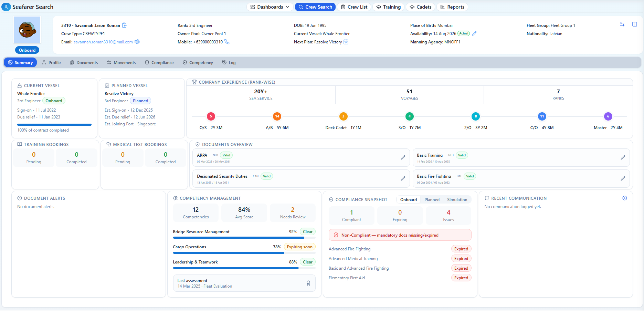This screenshot has width=644, height=311.
Task: Switch Compliance Snapshot to Simulation
Action: tap(457, 200)
